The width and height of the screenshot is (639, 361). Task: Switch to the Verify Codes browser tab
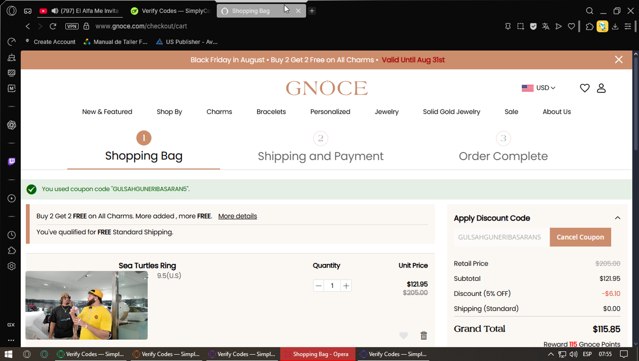170,11
